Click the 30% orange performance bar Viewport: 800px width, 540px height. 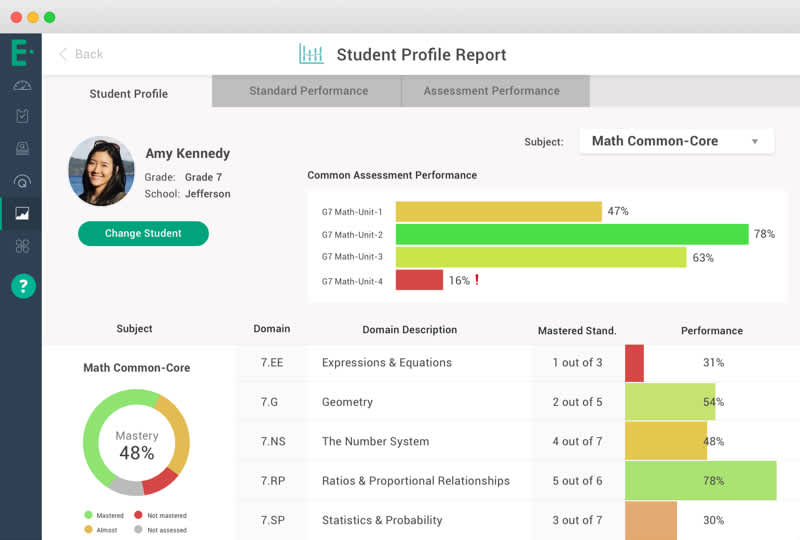tap(651, 520)
